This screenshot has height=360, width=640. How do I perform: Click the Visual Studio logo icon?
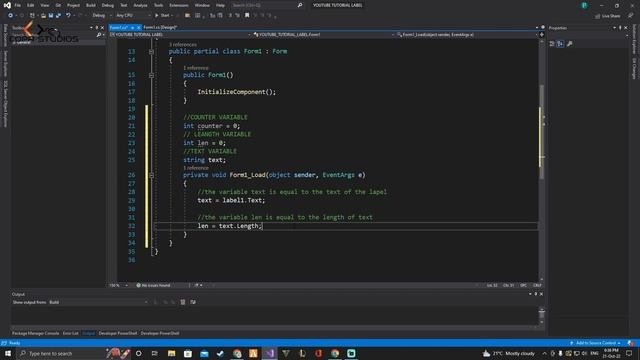pyautogui.click(x=7, y=5)
